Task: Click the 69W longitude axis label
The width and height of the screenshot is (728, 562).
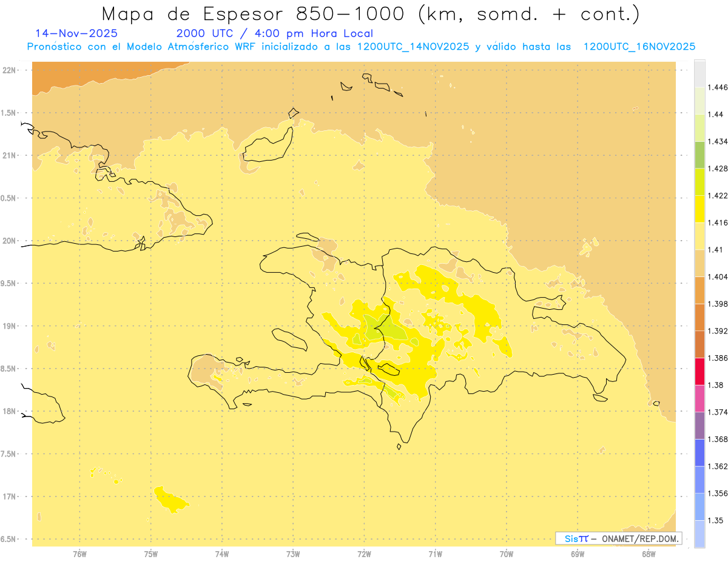Action: [x=578, y=554]
